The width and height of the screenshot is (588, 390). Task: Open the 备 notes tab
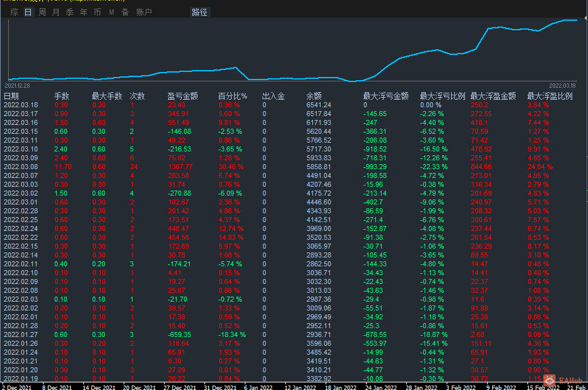click(126, 13)
